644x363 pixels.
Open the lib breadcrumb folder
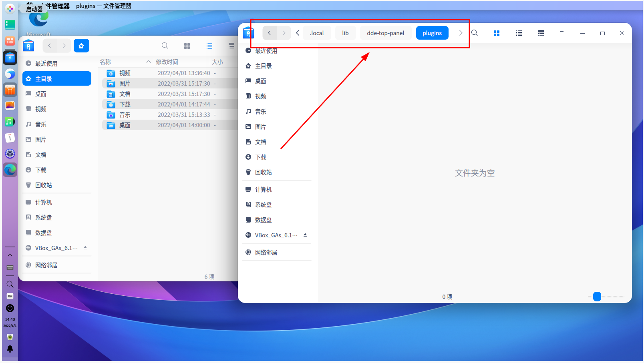click(x=345, y=33)
